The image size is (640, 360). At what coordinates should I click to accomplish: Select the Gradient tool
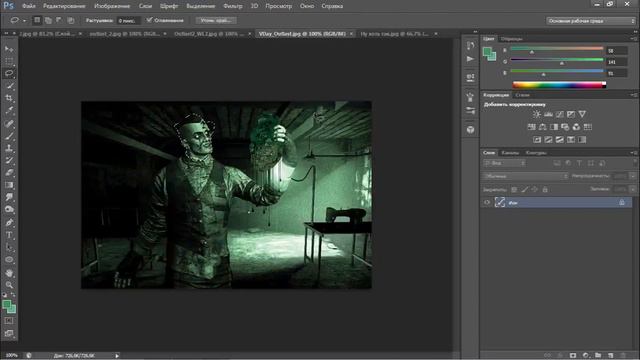[x=9, y=185]
